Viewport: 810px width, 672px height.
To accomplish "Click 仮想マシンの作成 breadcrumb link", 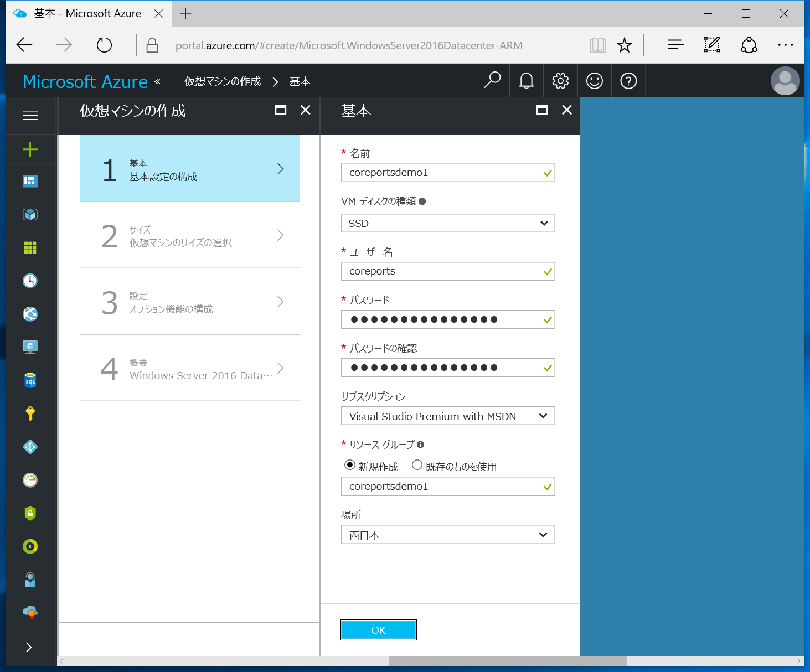I will coord(223,81).
